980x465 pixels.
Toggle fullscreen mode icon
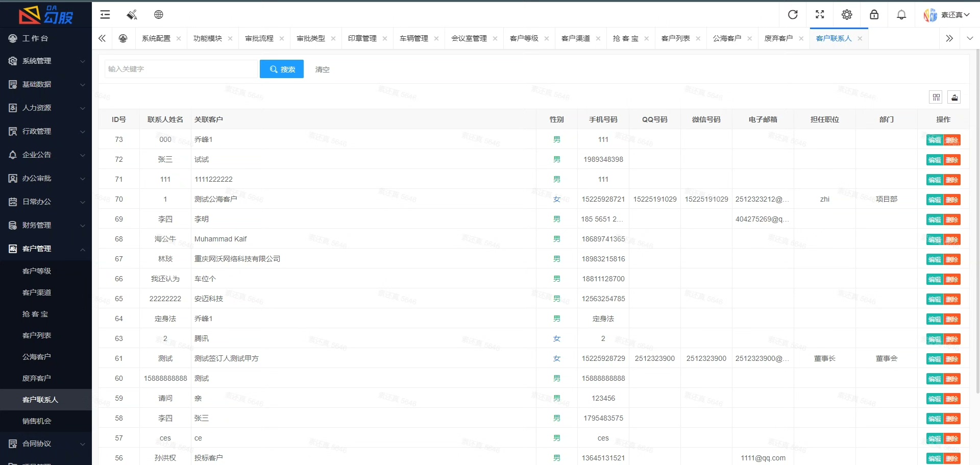click(x=820, y=15)
